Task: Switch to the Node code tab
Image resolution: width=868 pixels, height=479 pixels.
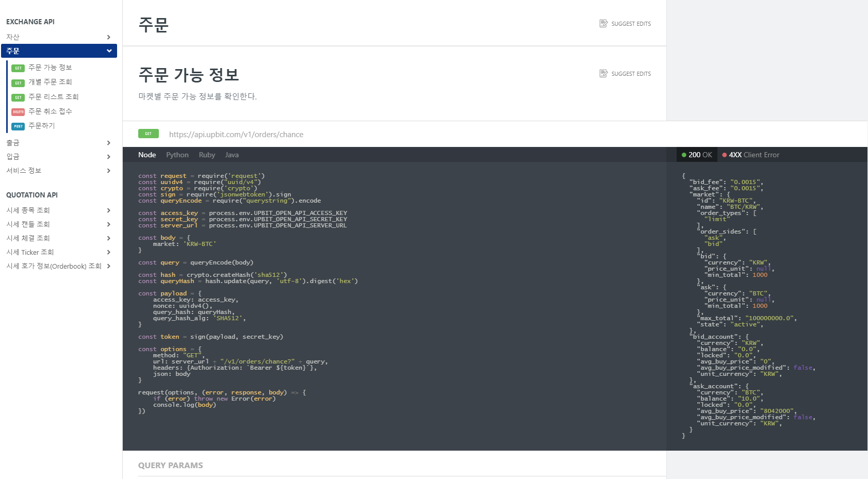Action: click(147, 155)
